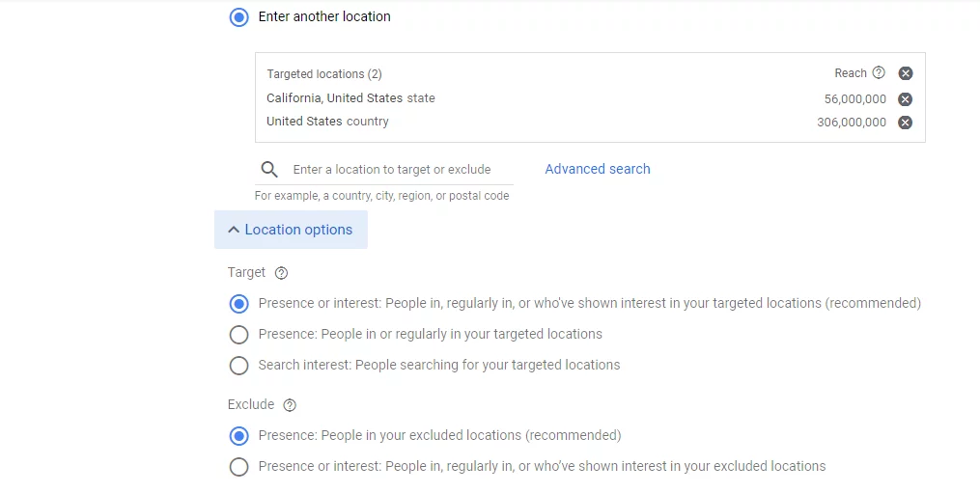Open Reach help question mark icon
Image resolution: width=980 pixels, height=493 pixels.
coord(879,72)
